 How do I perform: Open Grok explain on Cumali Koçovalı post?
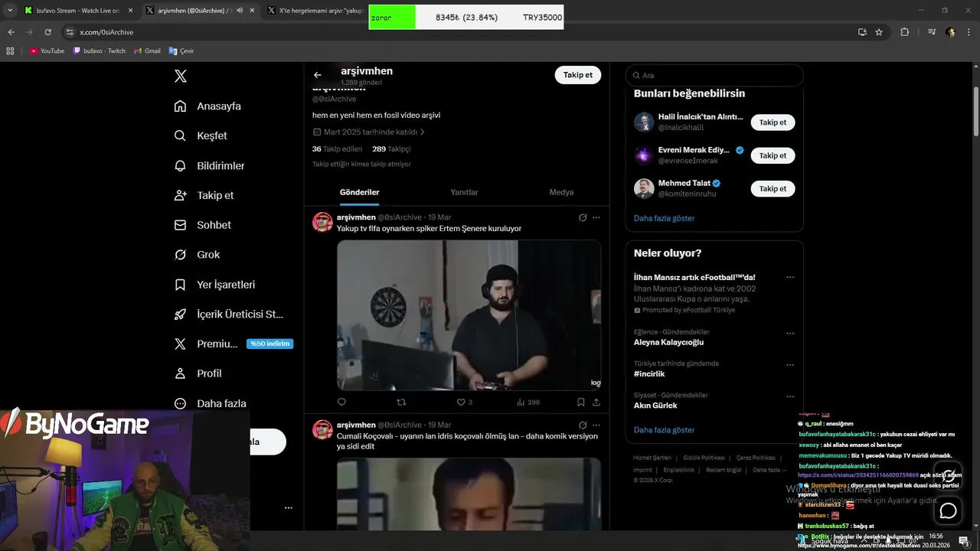pyautogui.click(x=583, y=425)
